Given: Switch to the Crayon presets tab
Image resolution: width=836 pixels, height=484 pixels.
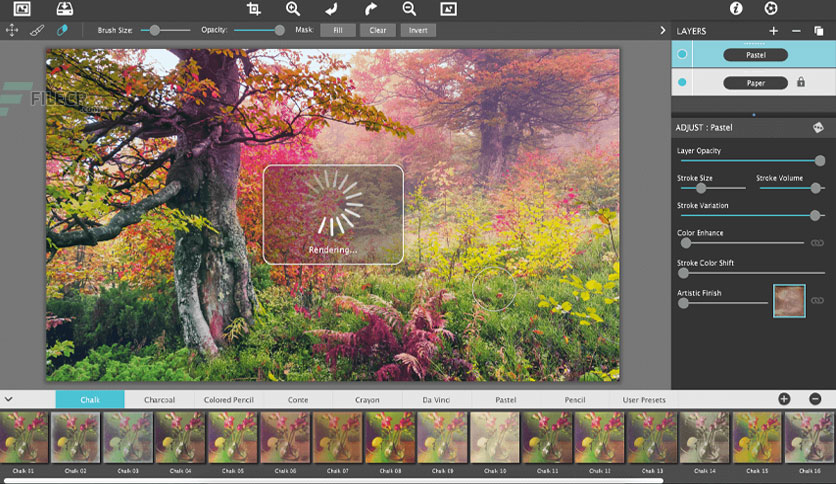Looking at the screenshot, I should pyautogui.click(x=367, y=399).
